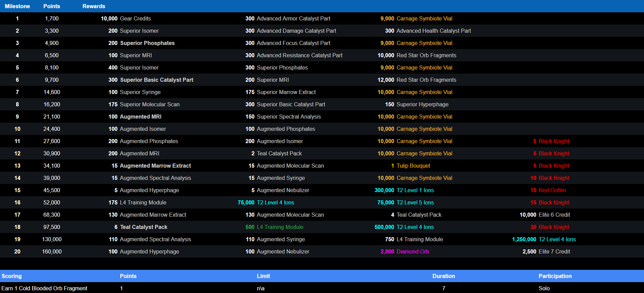Click the Solo participation value
The height and width of the screenshot is (293, 644).
coord(544,288)
